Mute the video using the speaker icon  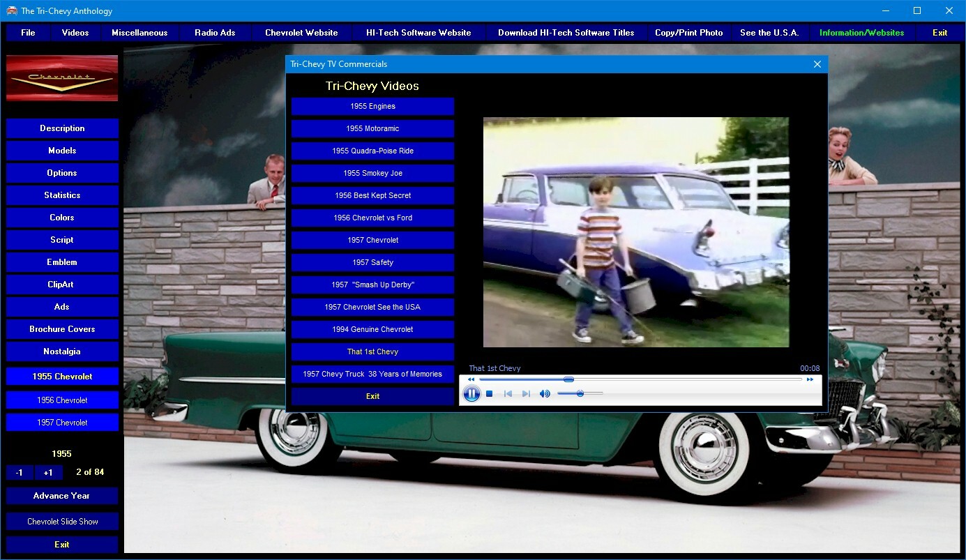(545, 394)
